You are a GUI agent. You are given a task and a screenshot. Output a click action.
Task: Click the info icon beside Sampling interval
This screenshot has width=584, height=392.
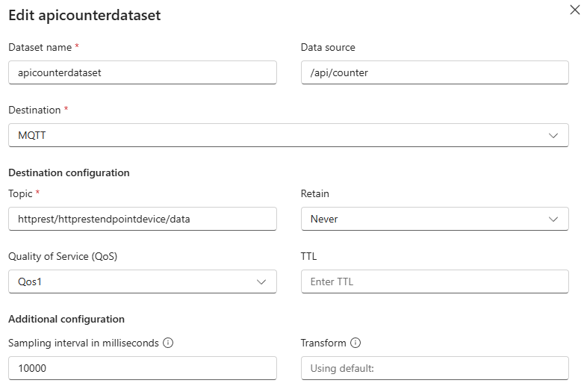[x=168, y=343]
